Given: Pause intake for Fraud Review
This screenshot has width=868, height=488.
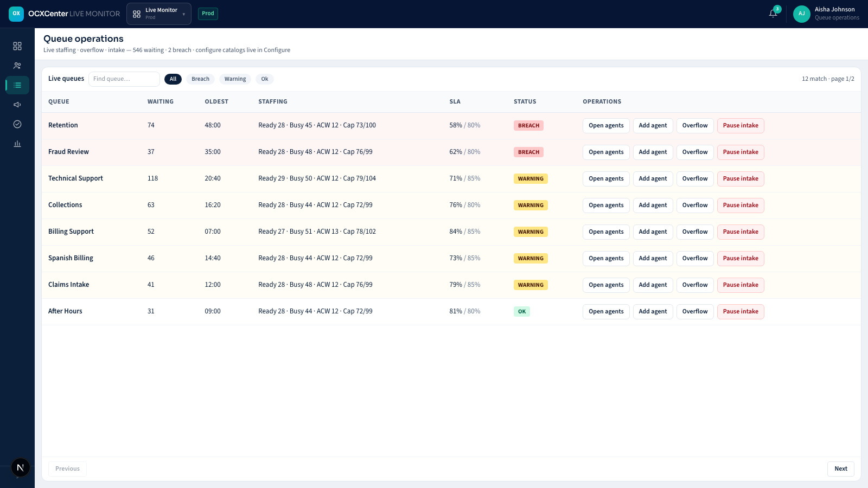Looking at the screenshot, I should [741, 152].
